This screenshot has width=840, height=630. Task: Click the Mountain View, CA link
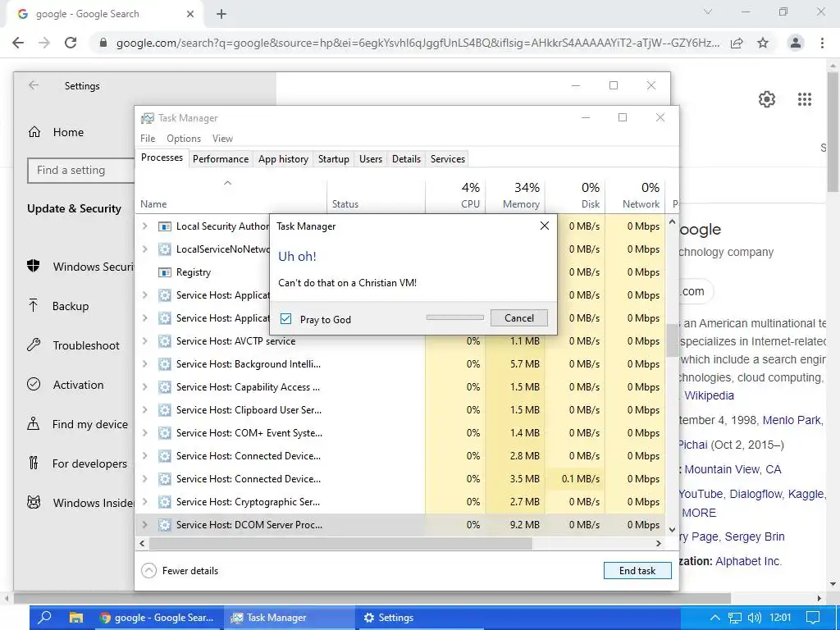click(733, 469)
